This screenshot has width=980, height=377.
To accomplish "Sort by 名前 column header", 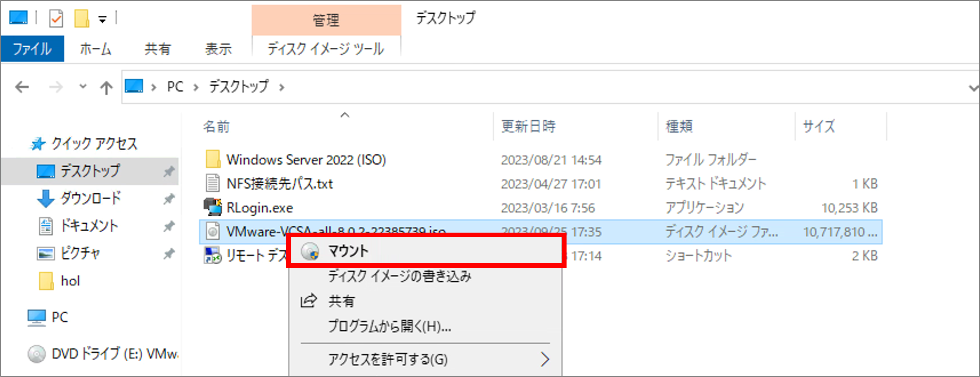I will point(217,126).
